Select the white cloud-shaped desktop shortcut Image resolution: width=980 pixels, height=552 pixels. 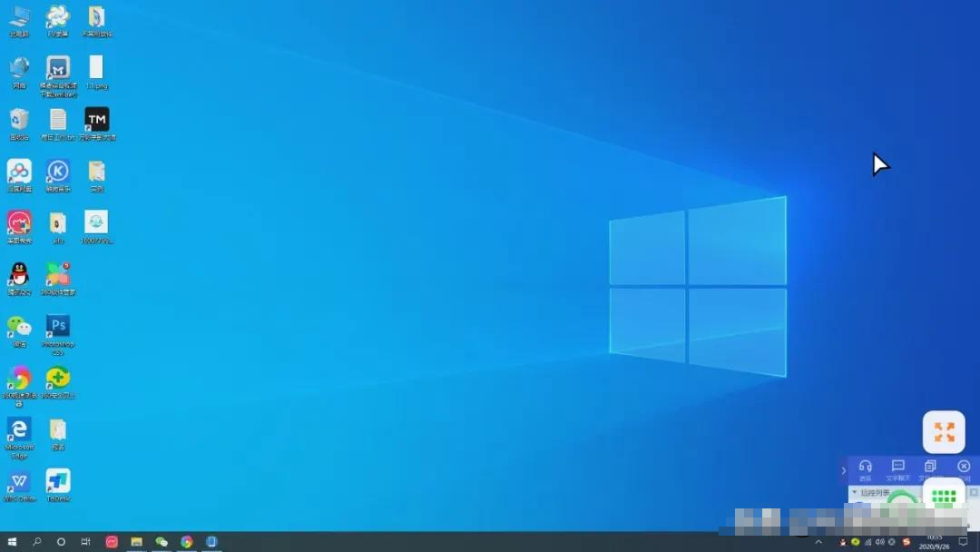(58, 21)
